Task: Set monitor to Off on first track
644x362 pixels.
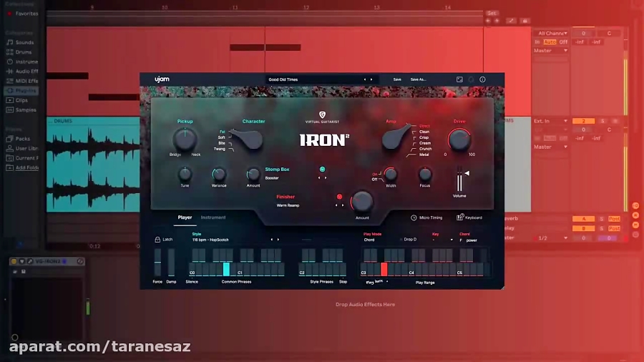Action: pyautogui.click(x=563, y=42)
